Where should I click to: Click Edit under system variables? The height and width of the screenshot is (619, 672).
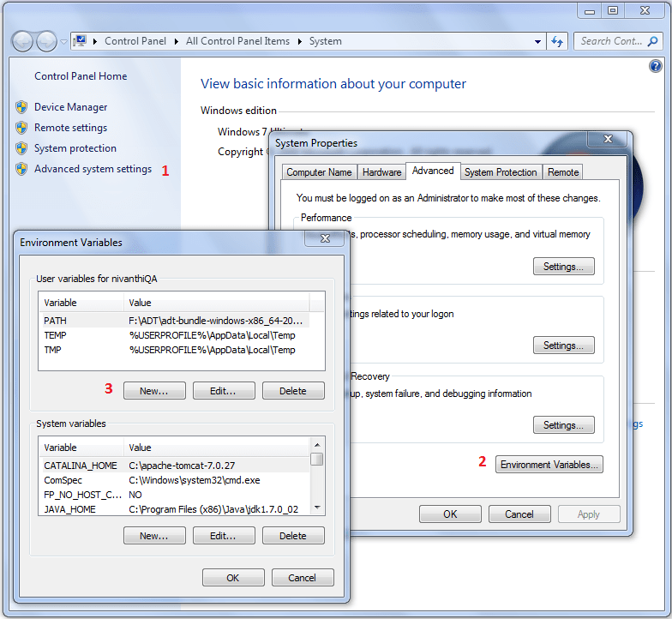coord(224,536)
